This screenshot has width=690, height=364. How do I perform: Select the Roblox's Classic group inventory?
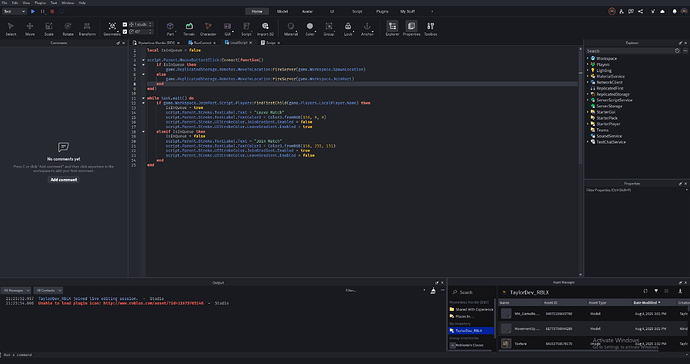(x=470, y=345)
